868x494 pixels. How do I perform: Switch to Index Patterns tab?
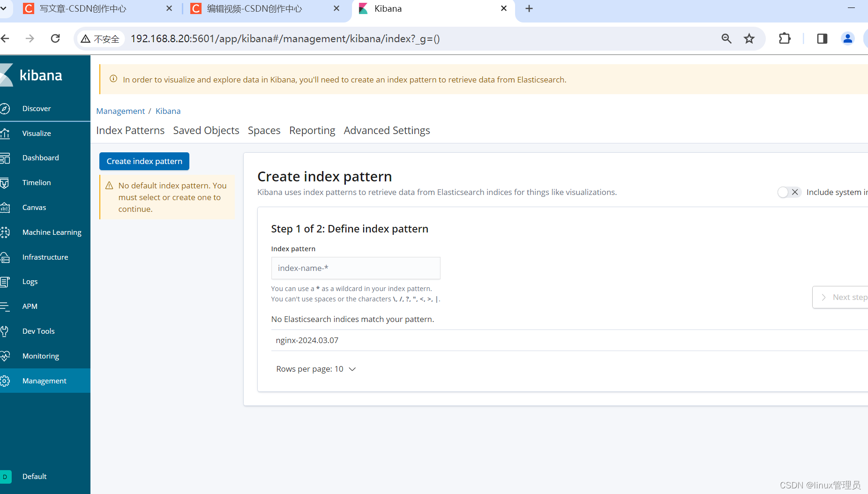130,130
